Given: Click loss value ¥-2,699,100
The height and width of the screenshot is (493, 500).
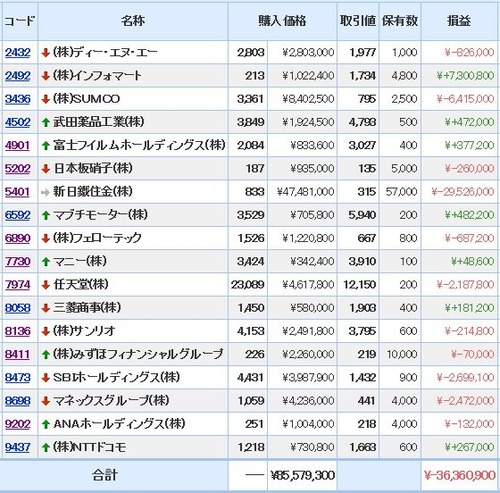Looking at the screenshot, I should pos(465,377).
